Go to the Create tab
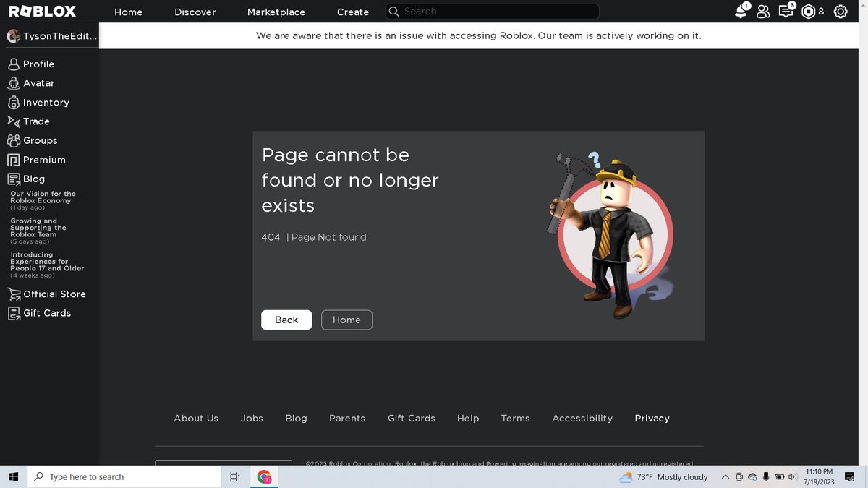868x488 pixels. pyautogui.click(x=353, y=12)
